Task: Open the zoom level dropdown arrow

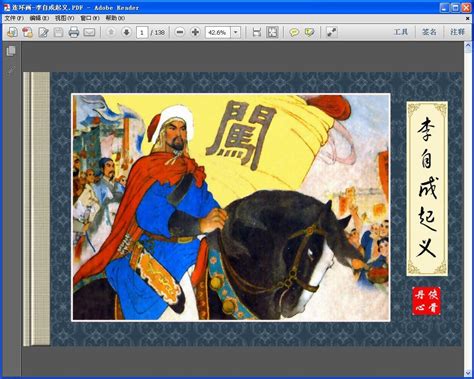Action: pos(236,33)
